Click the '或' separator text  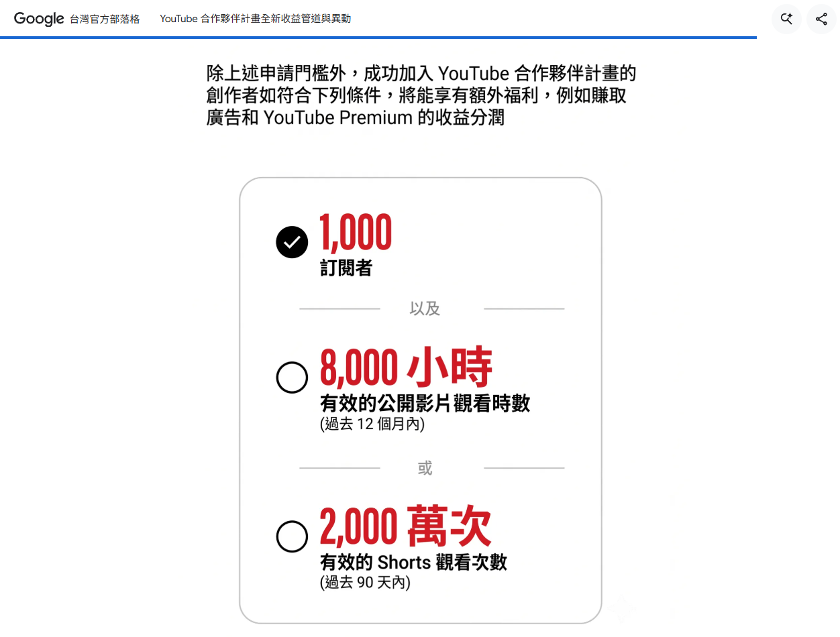[425, 467]
